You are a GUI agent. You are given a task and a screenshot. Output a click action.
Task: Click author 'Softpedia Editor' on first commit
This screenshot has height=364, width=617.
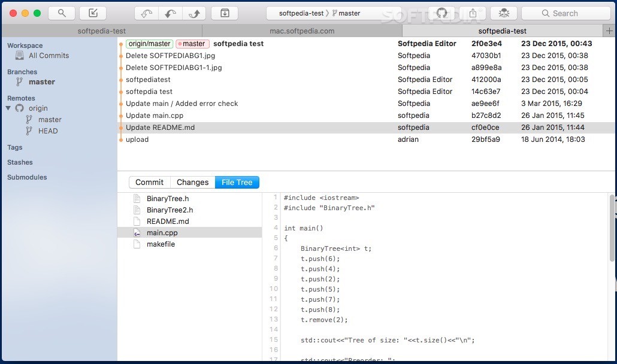(427, 44)
